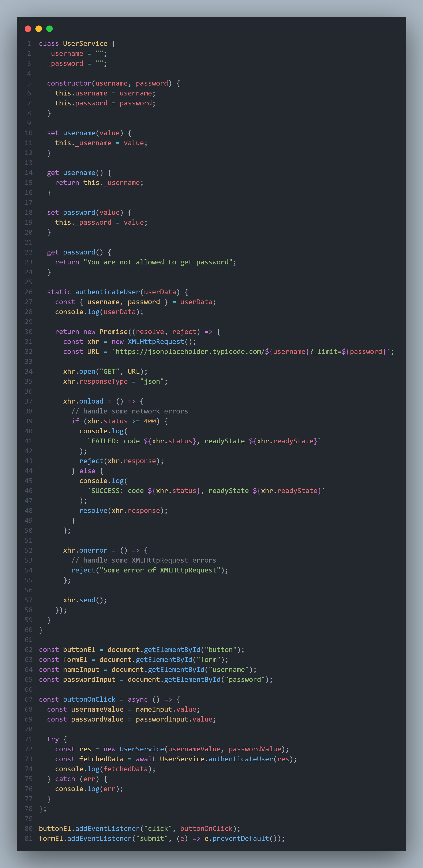Click the string "You are not allowed to get password"
423x868 pixels.
click(158, 262)
